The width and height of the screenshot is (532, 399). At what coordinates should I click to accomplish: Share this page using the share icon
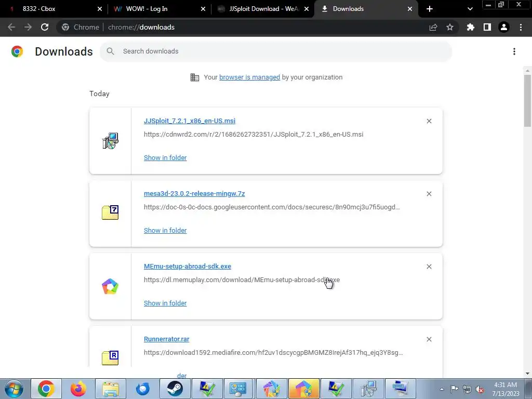point(433,27)
